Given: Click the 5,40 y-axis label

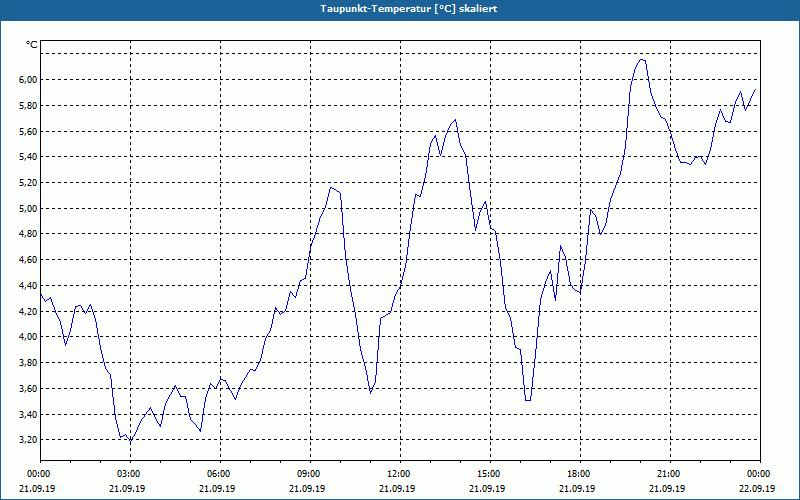Looking at the screenshot, I should [29, 157].
